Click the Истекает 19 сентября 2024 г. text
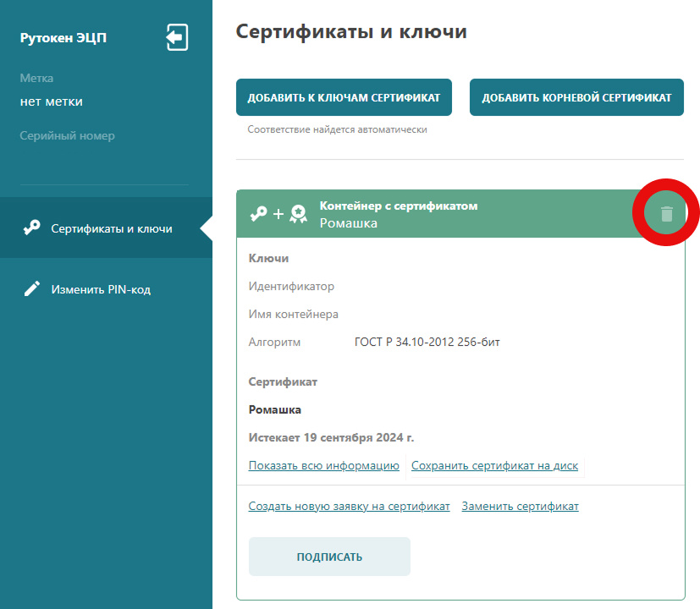Viewport: 700px width, 609px height. pyautogui.click(x=331, y=437)
